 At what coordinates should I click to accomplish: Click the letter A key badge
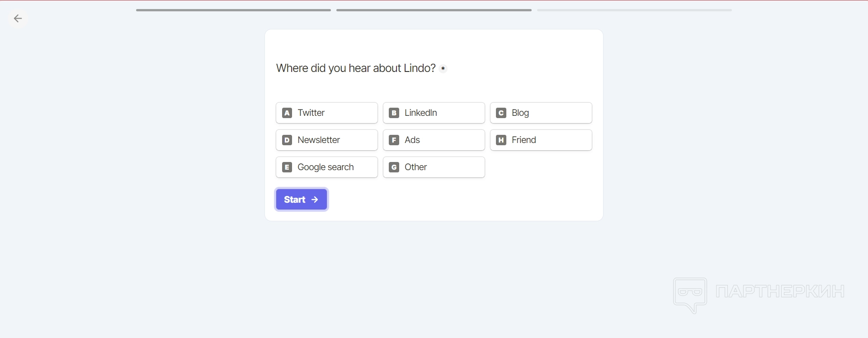click(x=287, y=113)
